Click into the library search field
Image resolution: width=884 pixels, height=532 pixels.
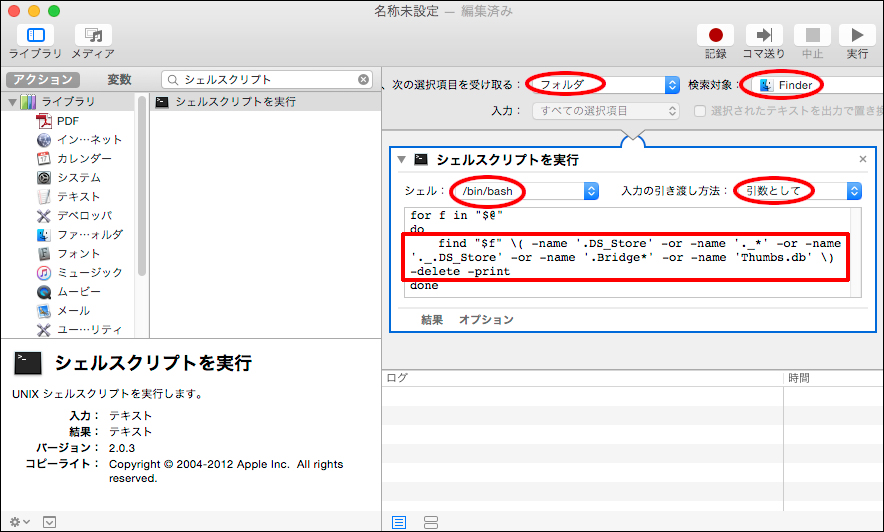pos(265,79)
